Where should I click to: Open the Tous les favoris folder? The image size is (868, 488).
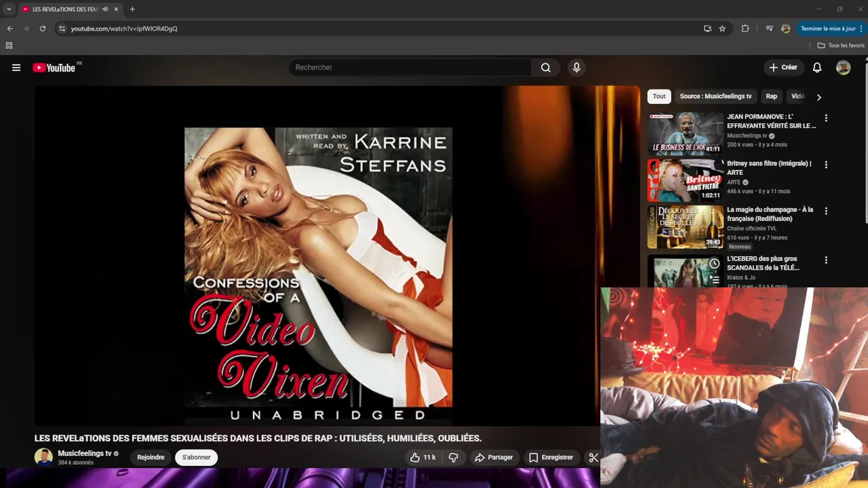tap(841, 45)
